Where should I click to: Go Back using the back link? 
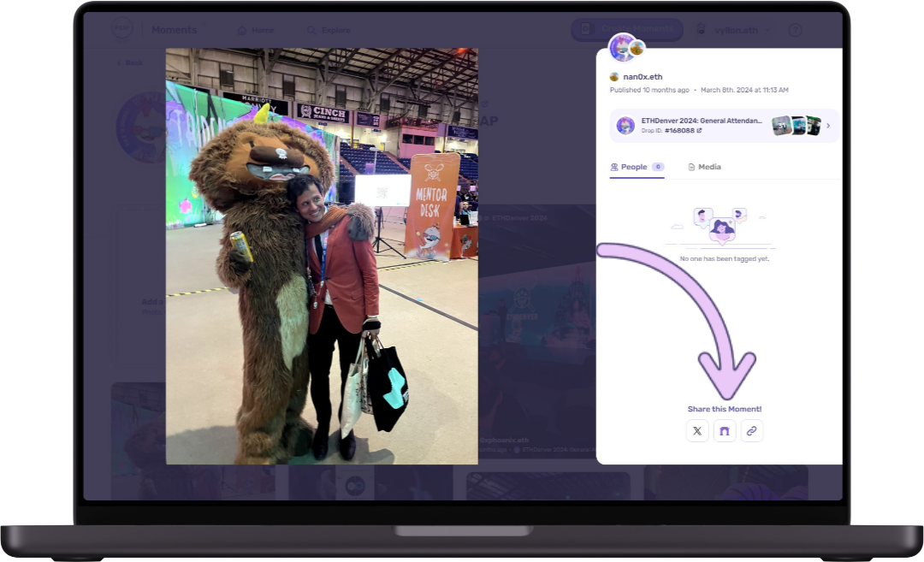(130, 62)
